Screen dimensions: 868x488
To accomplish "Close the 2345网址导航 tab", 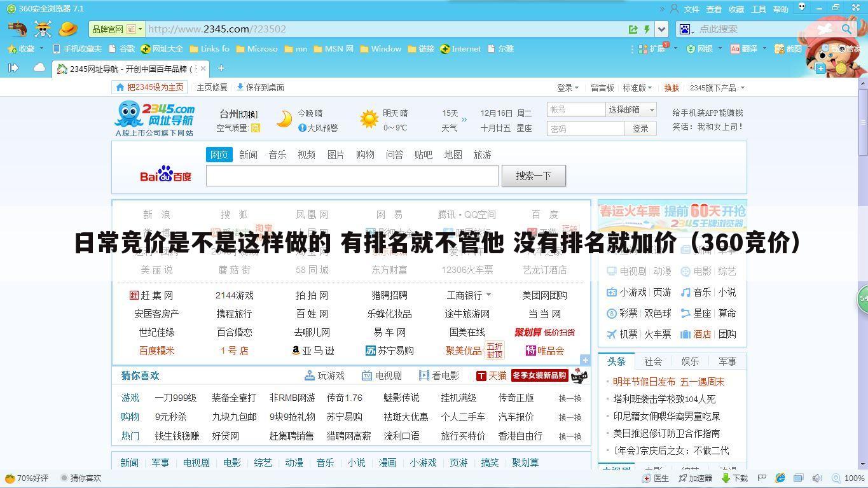I will tap(203, 68).
